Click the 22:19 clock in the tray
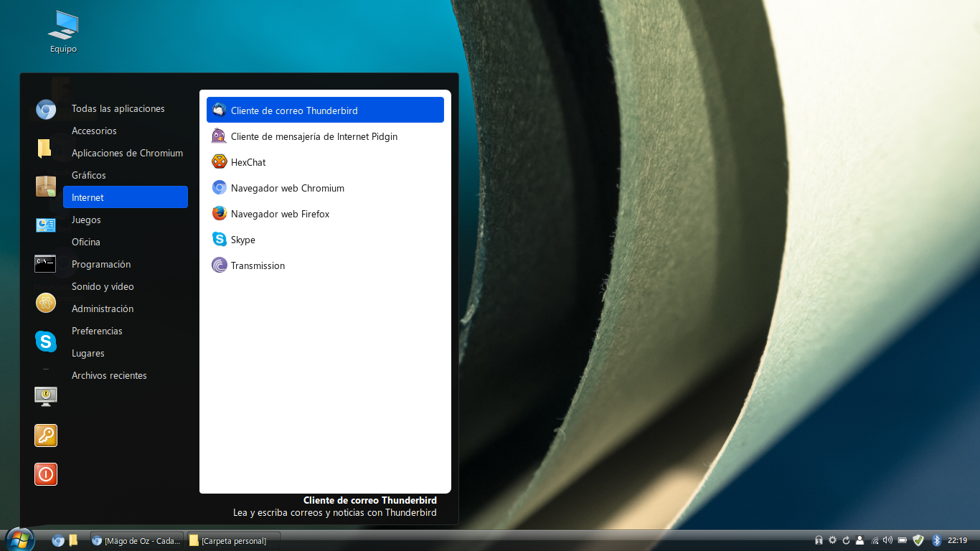 958,540
